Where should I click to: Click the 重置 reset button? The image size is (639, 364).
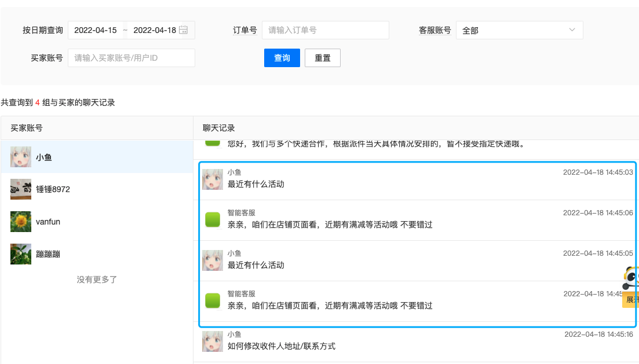click(322, 58)
